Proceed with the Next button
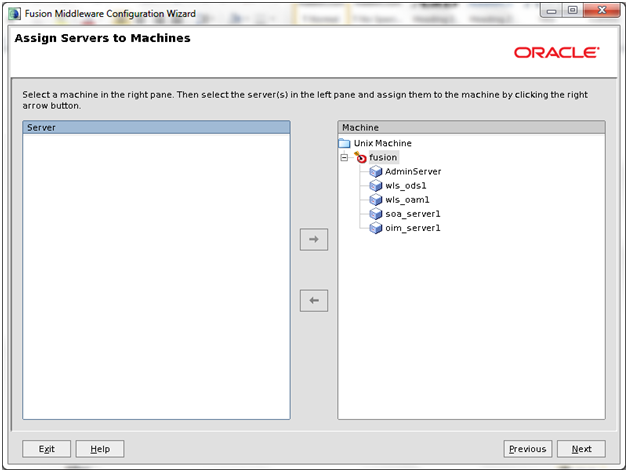The width and height of the screenshot is (628, 472). pos(581,449)
